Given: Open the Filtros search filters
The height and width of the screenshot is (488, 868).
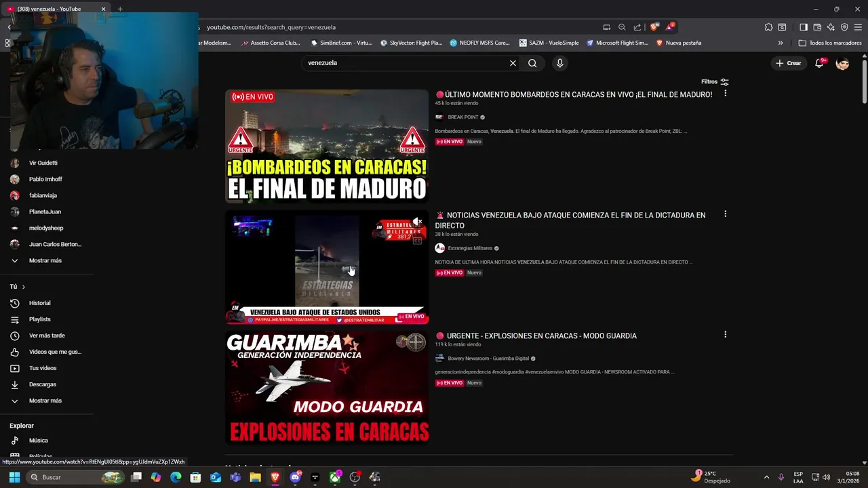Looking at the screenshot, I should coord(715,82).
